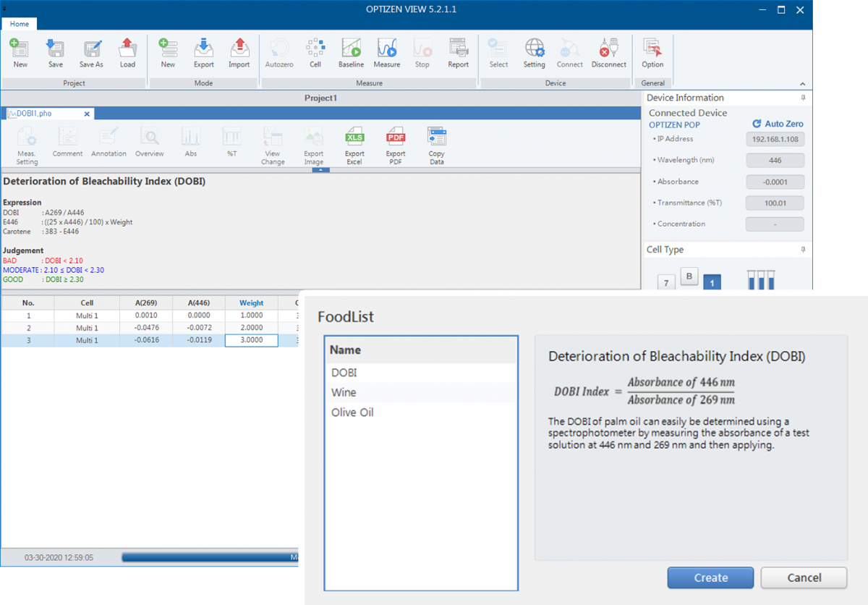This screenshot has height=605, width=868.
Task: Click the Wavelength field showing 446
Action: [x=775, y=161]
